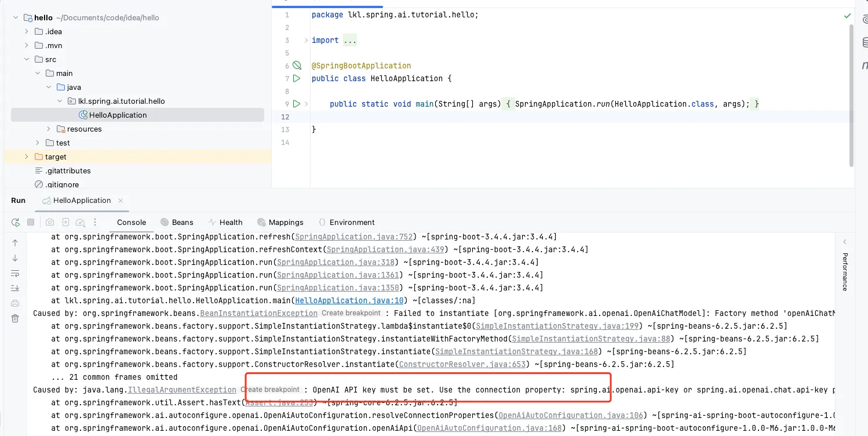Viewport: 868px width, 436px height.
Task: Open the vertical Performance side tab
Action: point(845,272)
